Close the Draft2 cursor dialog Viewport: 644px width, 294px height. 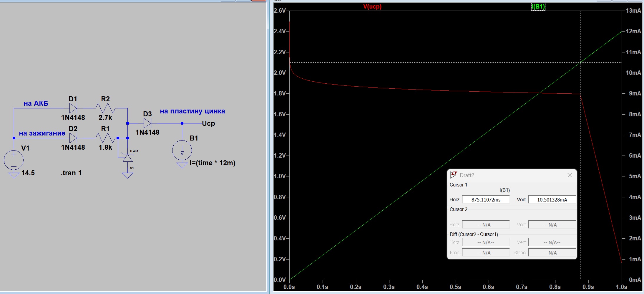570,175
